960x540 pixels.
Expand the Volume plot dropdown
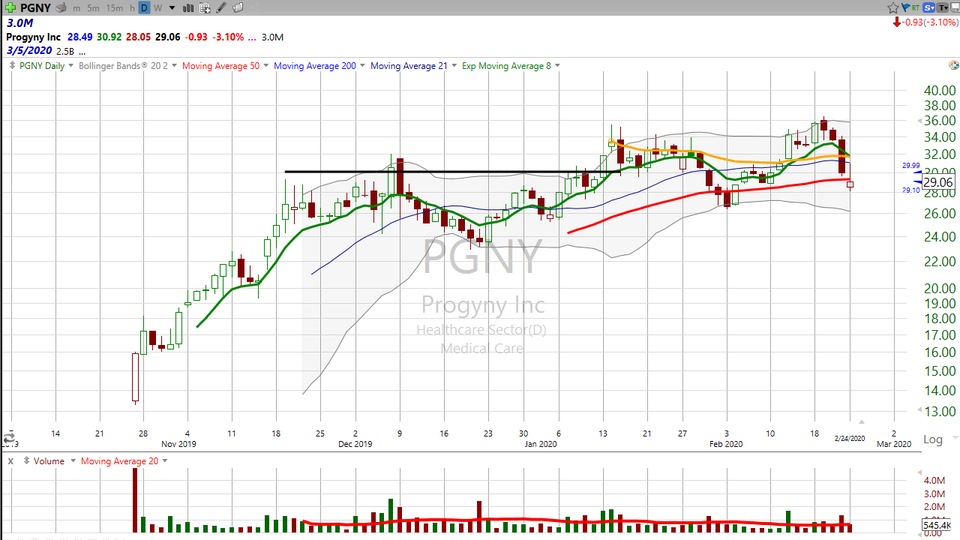coord(73,460)
